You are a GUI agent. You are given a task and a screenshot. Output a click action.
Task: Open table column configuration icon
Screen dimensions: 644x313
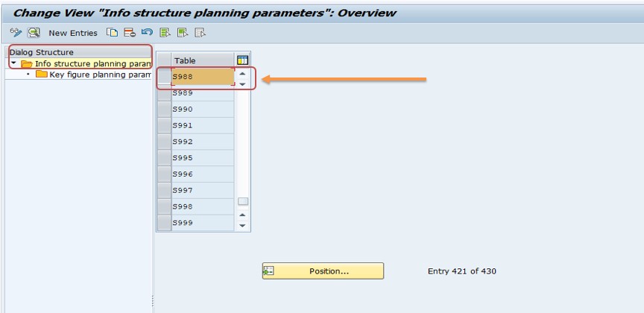[x=242, y=60]
